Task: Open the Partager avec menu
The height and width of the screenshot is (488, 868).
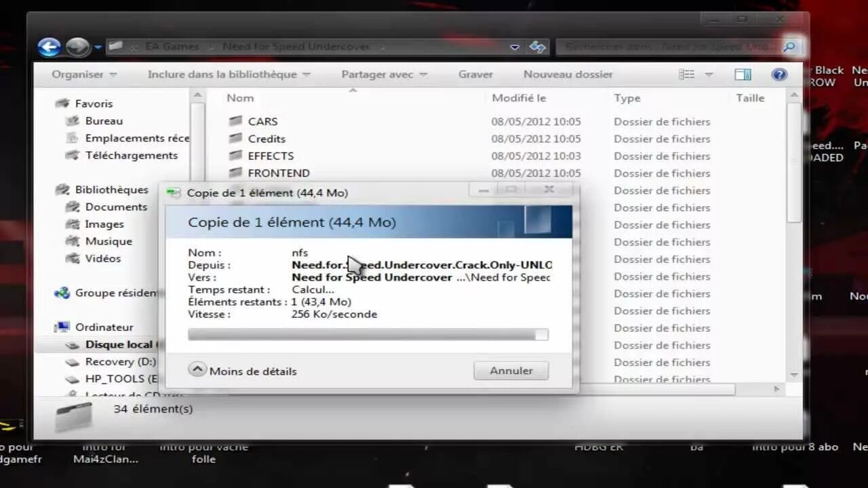Action: click(384, 75)
